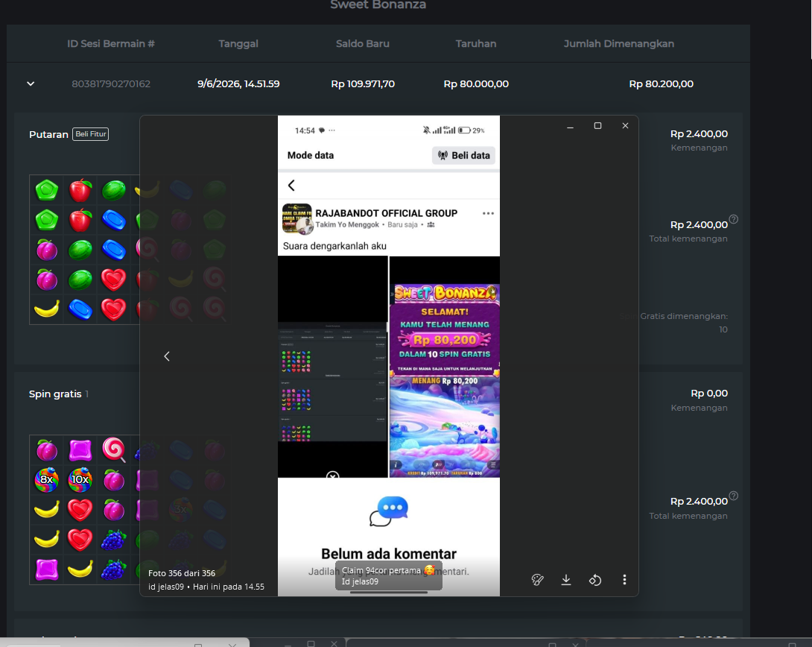
Task: Open the draw/edit tool in photo viewer
Action: tap(538, 580)
